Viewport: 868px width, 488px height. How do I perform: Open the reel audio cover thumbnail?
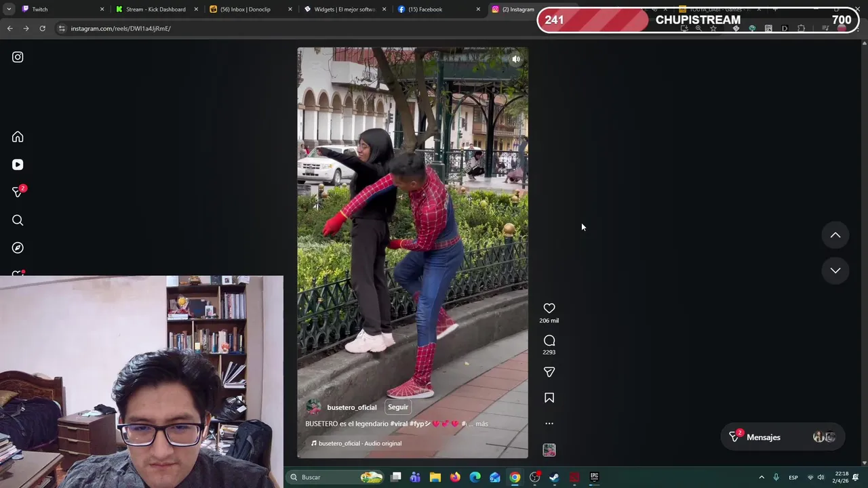(549, 450)
